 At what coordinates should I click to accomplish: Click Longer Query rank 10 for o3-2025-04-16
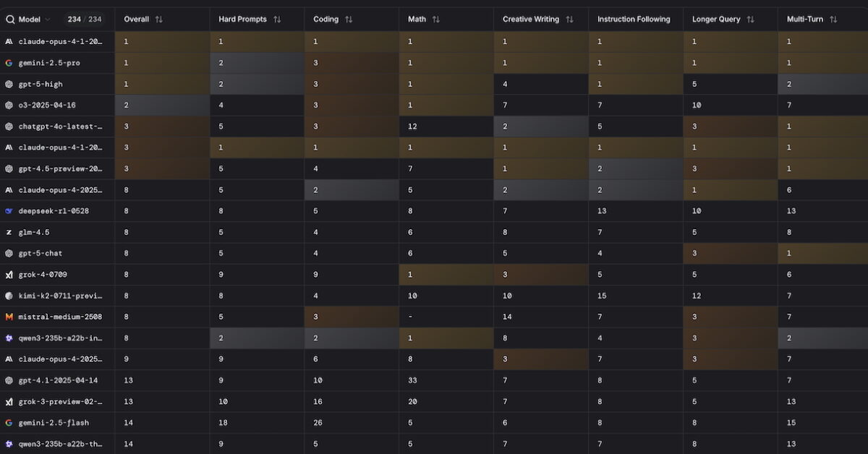coord(697,106)
